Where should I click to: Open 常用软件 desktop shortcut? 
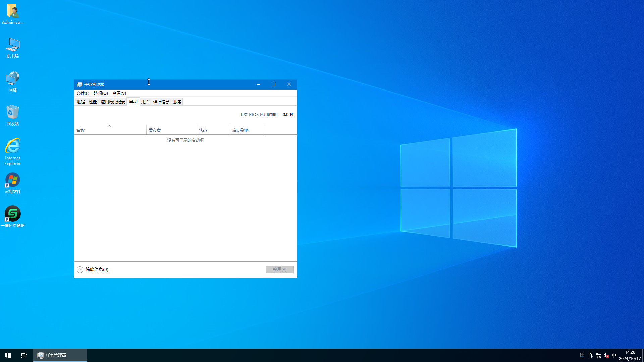pos(13,183)
